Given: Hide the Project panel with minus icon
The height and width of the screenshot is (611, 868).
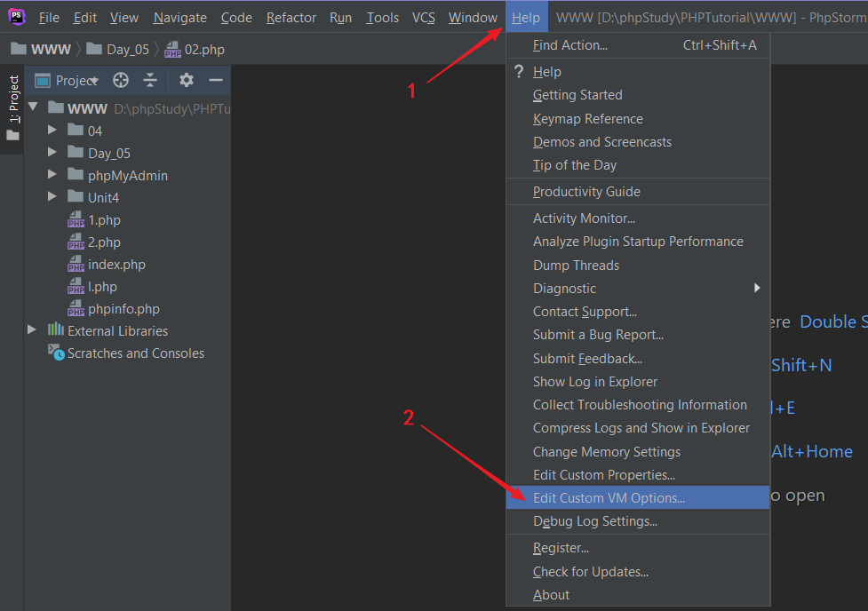Looking at the screenshot, I should pyautogui.click(x=216, y=80).
